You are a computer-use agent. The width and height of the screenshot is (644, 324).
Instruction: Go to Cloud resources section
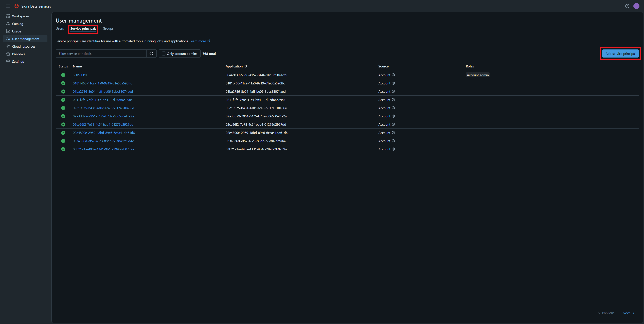tap(24, 46)
